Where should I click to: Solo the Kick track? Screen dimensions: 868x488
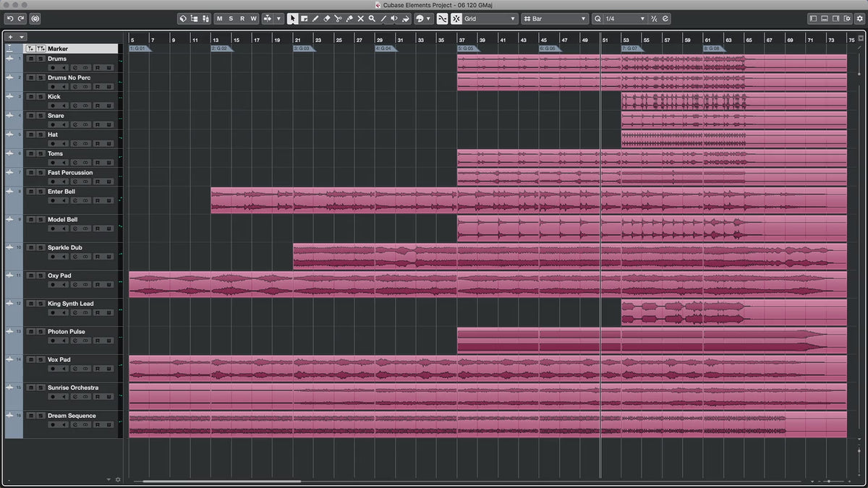coord(41,96)
